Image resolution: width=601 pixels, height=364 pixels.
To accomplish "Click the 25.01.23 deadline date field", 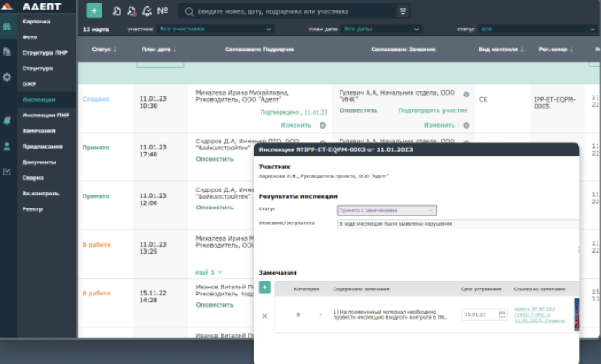I will click(485, 314).
